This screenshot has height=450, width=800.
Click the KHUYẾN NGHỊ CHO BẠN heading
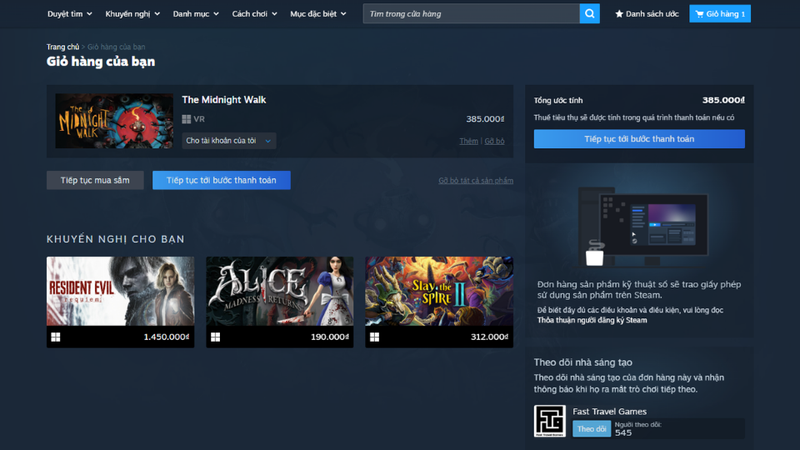115,239
